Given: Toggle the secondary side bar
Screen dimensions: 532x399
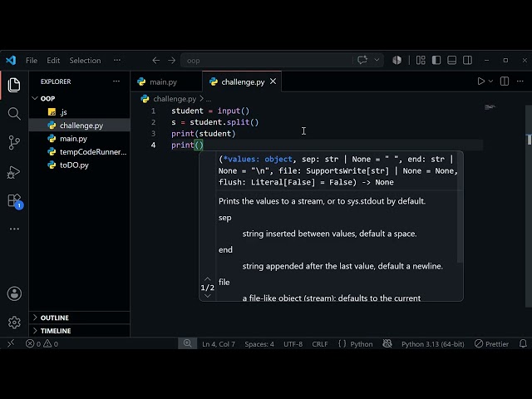Looking at the screenshot, I should [467, 61].
